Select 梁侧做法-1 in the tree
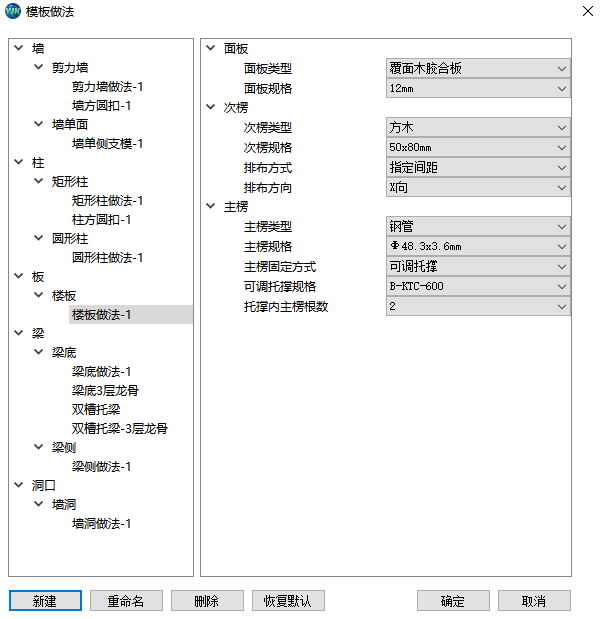Image resolution: width=600 pixels, height=619 pixels. point(101,467)
